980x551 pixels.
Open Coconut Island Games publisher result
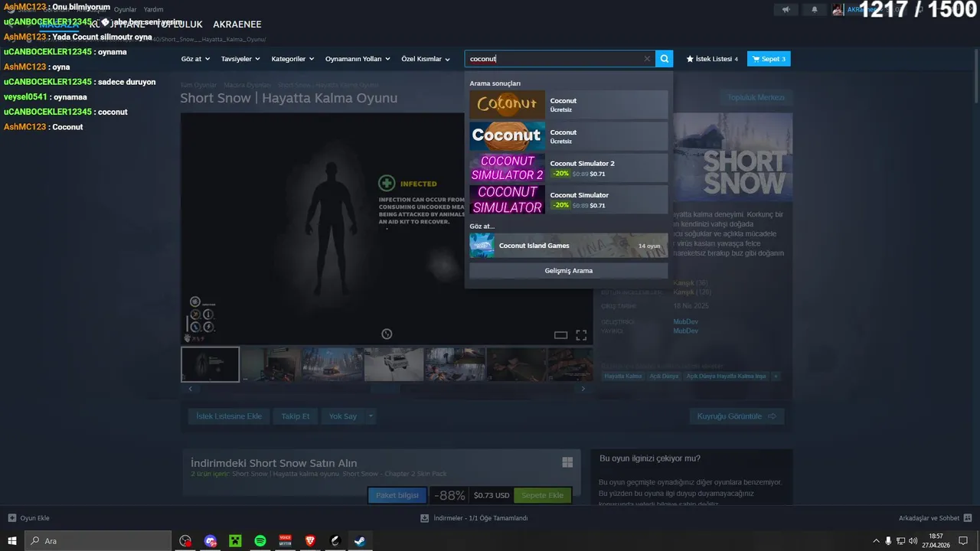[x=568, y=246]
